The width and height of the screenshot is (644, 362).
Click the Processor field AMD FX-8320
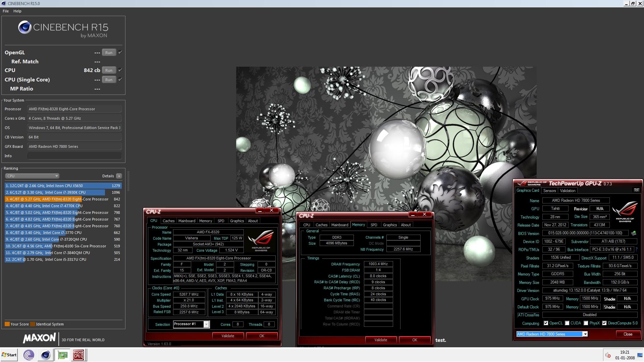[74, 109]
